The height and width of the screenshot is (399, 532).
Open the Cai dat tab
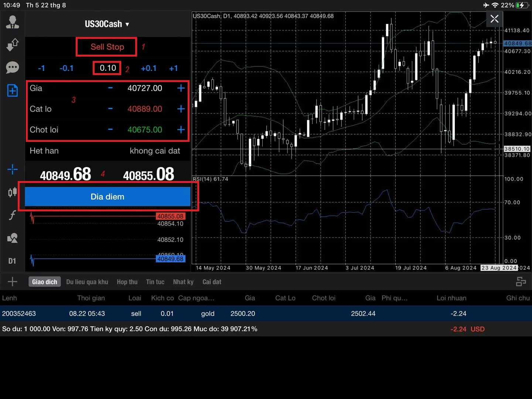(212, 282)
